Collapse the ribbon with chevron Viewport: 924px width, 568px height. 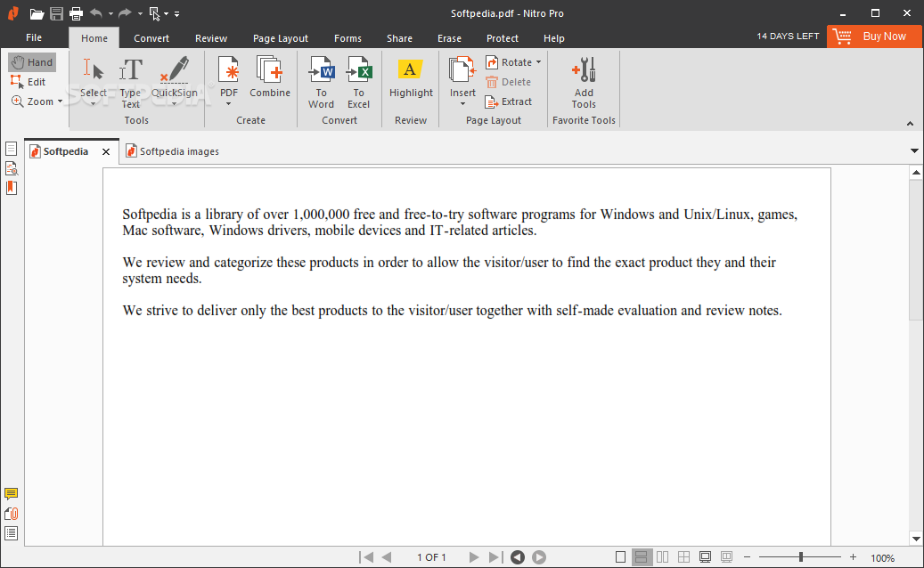[910, 123]
